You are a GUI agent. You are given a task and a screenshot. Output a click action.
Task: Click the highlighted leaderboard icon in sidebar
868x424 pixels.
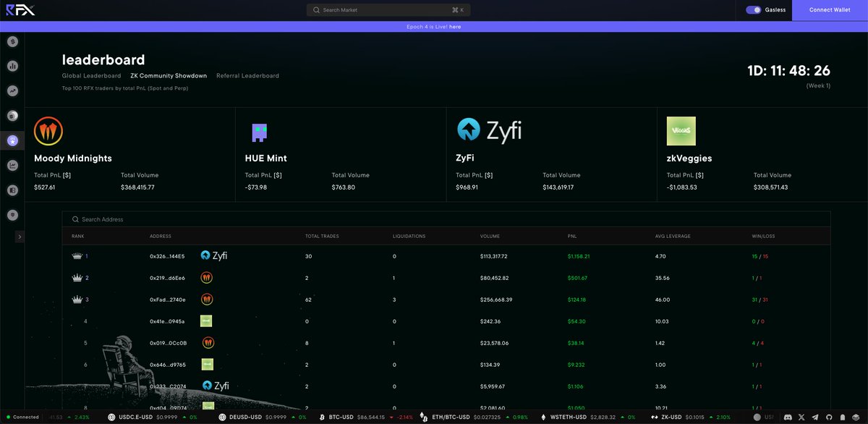coord(12,140)
